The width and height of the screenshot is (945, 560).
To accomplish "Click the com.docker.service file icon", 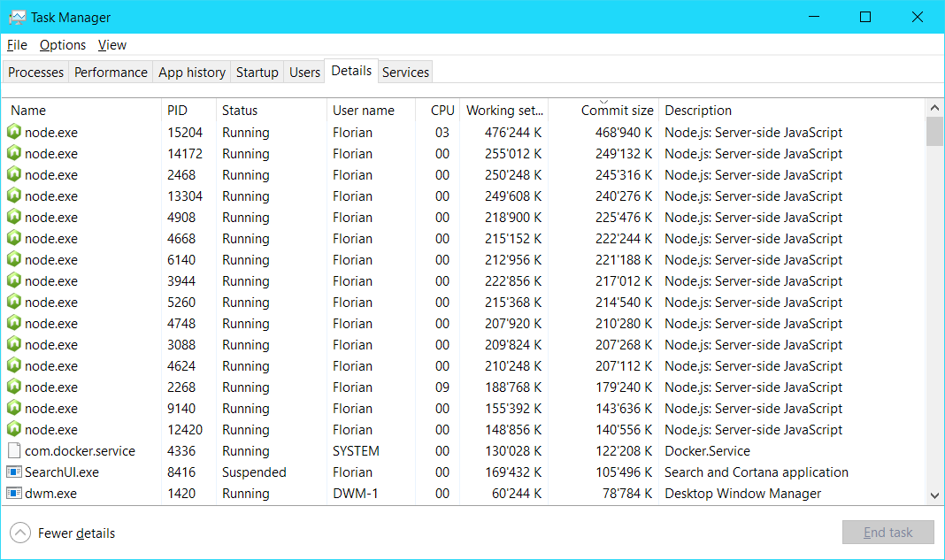I will 14,451.
